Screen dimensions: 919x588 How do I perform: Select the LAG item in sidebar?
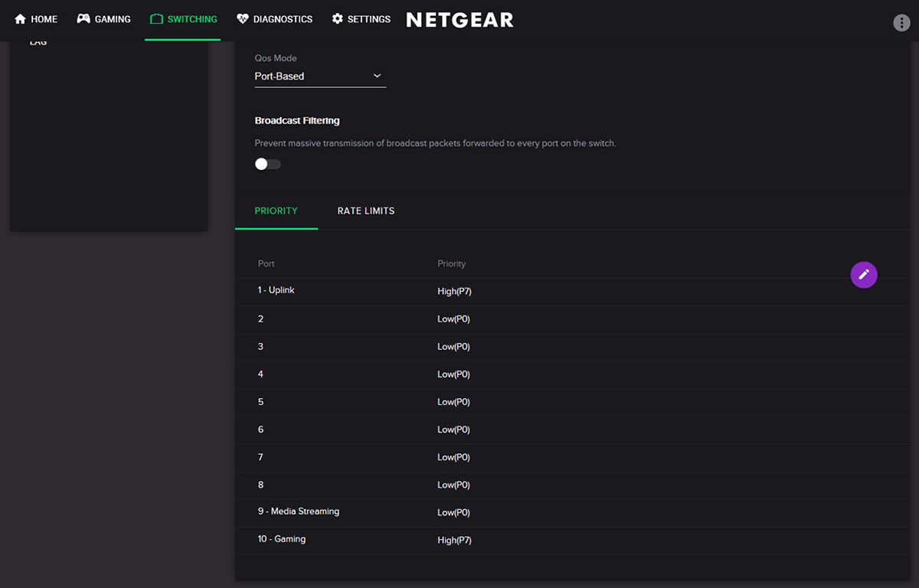38,42
